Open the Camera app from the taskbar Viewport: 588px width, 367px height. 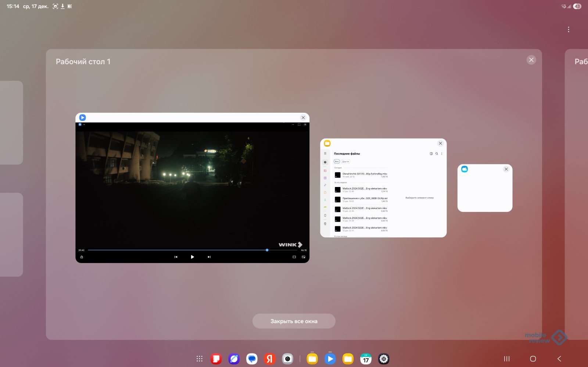pos(287,359)
